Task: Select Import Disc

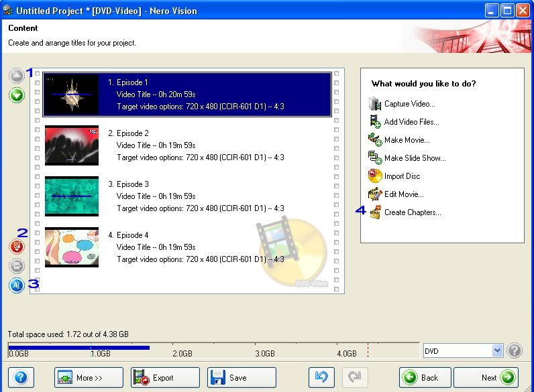Action: point(403,176)
